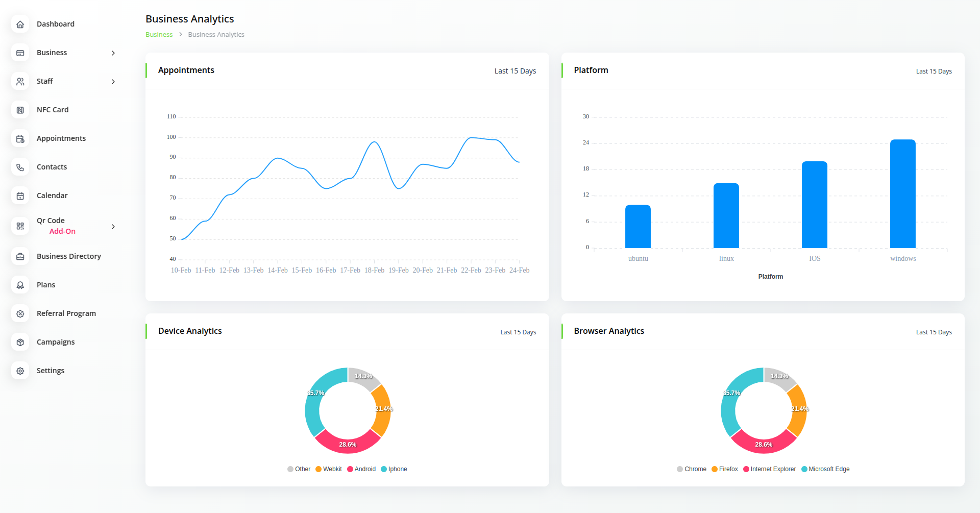Open the Contacts phone icon
The height and width of the screenshot is (513, 980).
[x=20, y=167]
